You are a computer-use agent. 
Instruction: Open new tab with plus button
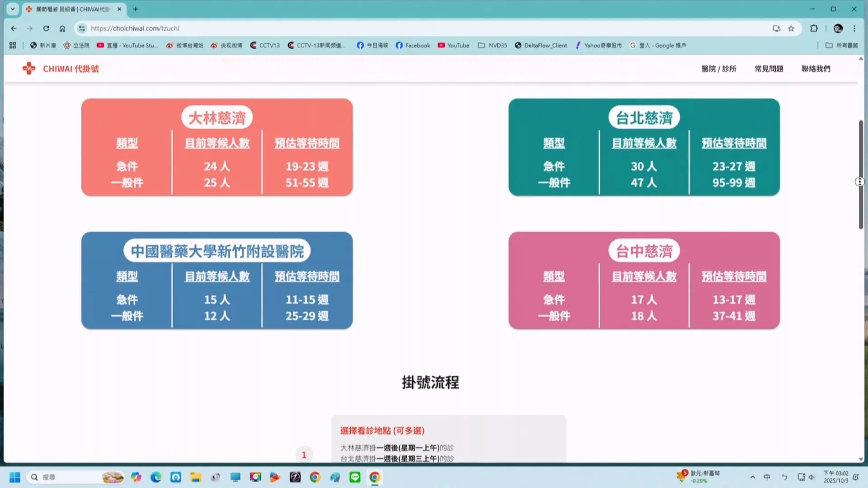point(135,9)
